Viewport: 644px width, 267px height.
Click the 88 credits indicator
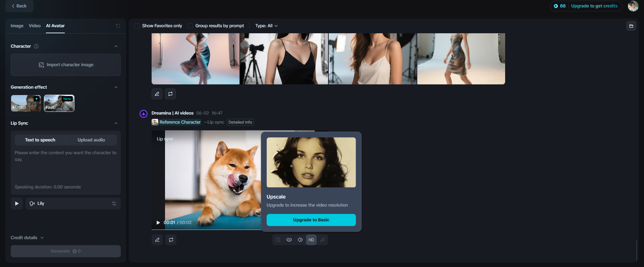pyautogui.click(x=560, y=6)
